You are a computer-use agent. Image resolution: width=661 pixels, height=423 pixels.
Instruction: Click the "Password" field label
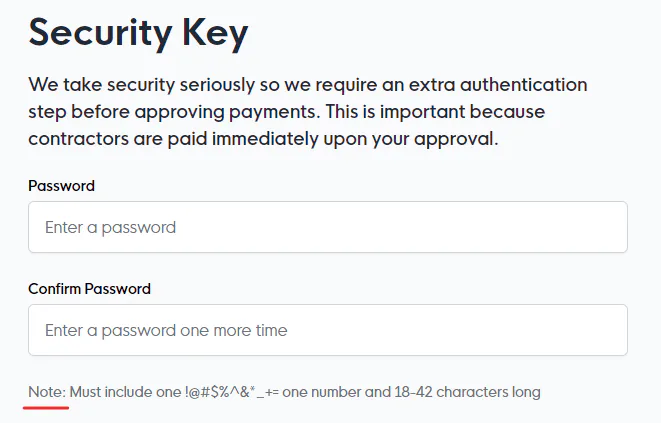[x=62, y=186]
